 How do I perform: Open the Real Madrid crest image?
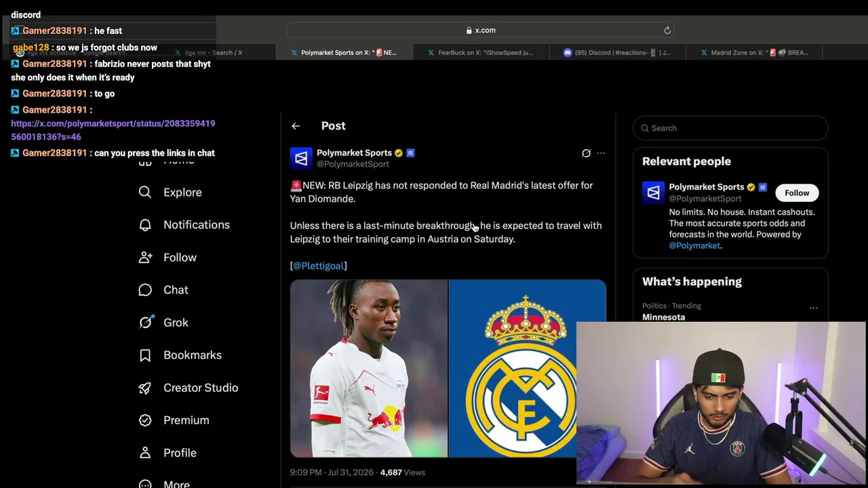pyautogui.click(x=527, y=369)
